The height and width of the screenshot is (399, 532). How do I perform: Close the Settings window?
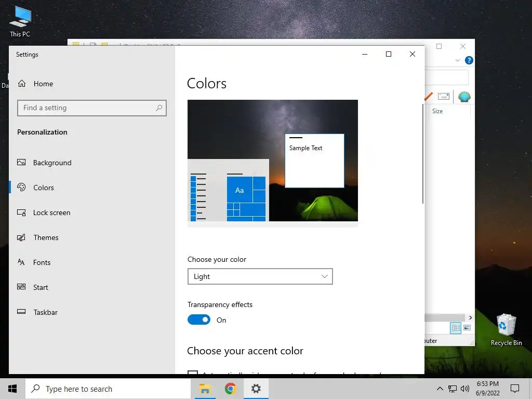click(x=412, y=54)
